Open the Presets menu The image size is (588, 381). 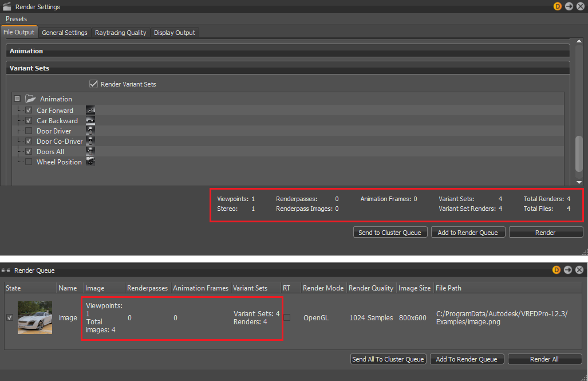[x=17, y=18]
